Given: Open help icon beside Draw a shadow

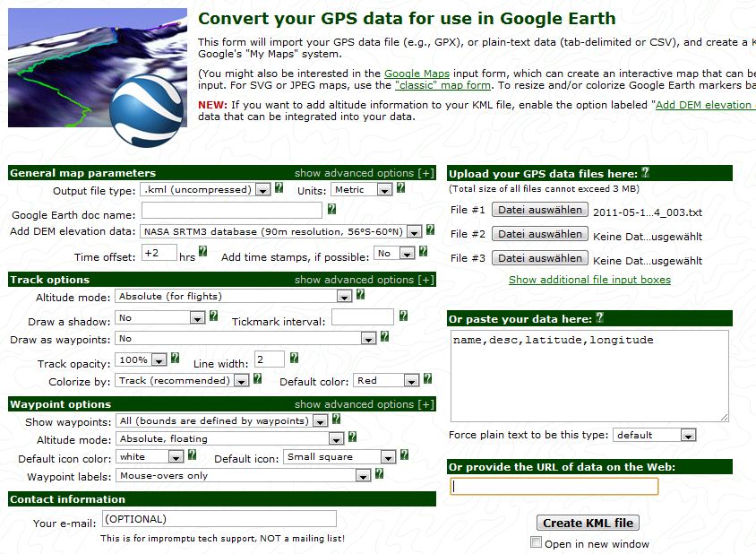Looking at the screenshot, I should tap(213, 316).
